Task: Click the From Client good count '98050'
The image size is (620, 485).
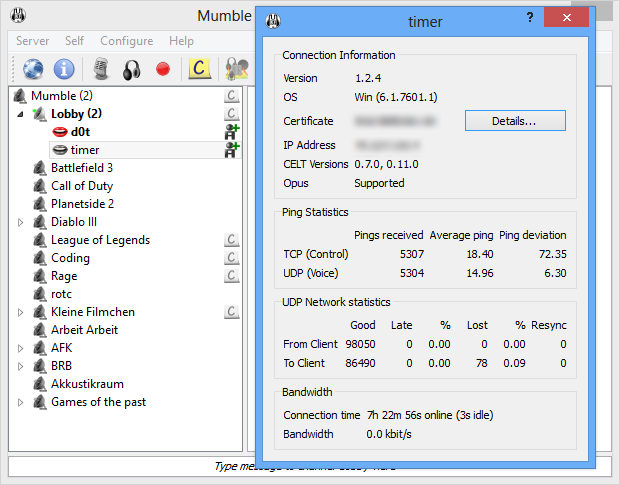Action: (x=360, y=344)
